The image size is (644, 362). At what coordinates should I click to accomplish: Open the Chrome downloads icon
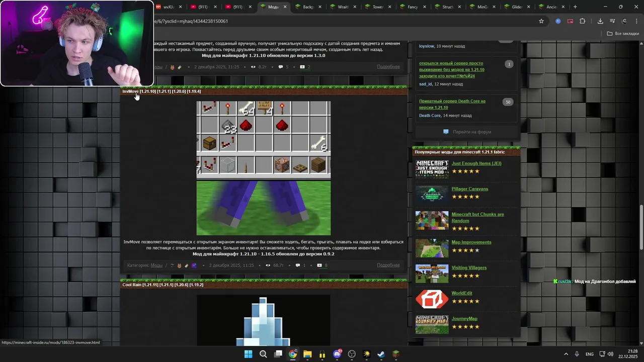click(x=600, y=21)
